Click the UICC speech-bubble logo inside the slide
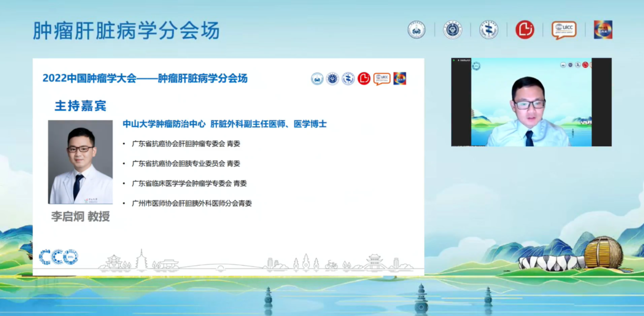The image size is (644, 316). (x=382, y=79)
